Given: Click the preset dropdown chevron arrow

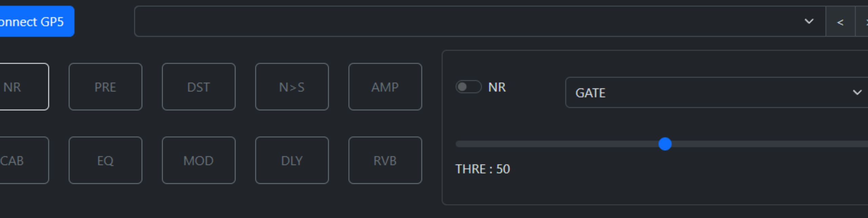Looking at the screenshot, I should [x=809, y=21].
